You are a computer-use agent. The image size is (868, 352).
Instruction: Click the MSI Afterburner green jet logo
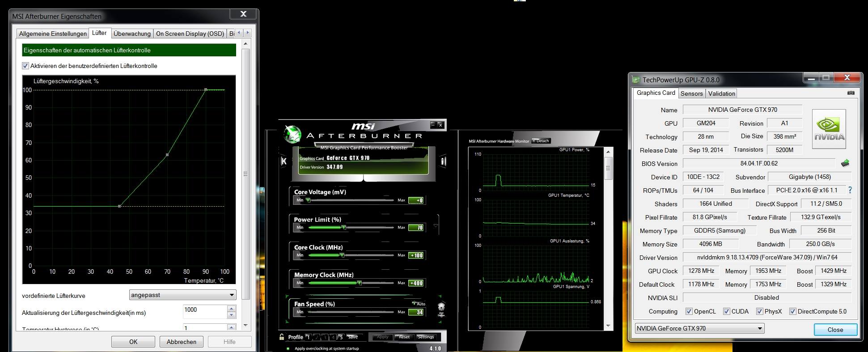pyautogui.click(x=293, y=134)
